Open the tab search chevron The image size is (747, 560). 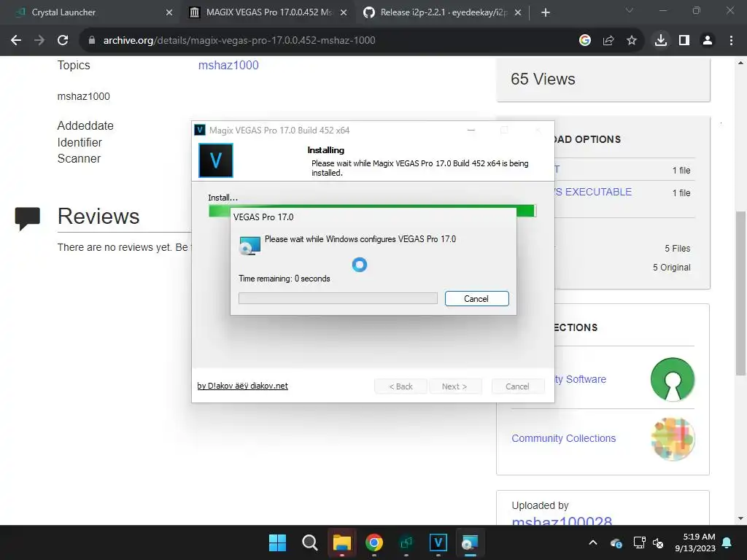pyautogui.click(x=630, y=10)
